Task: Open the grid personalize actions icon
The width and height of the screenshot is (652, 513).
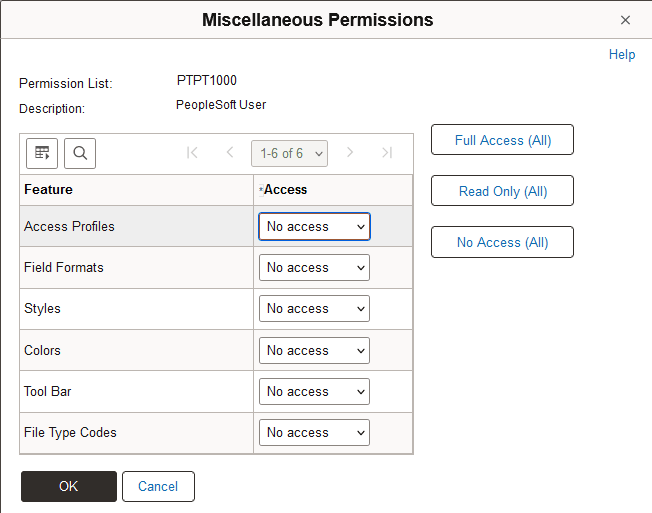Action: pos(42,153)
